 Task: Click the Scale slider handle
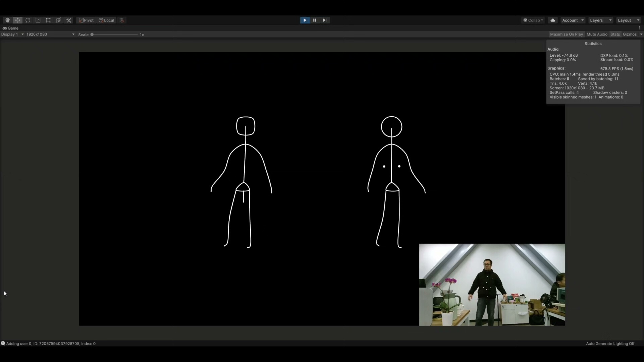pyautogui.click(x=92, y=35)
